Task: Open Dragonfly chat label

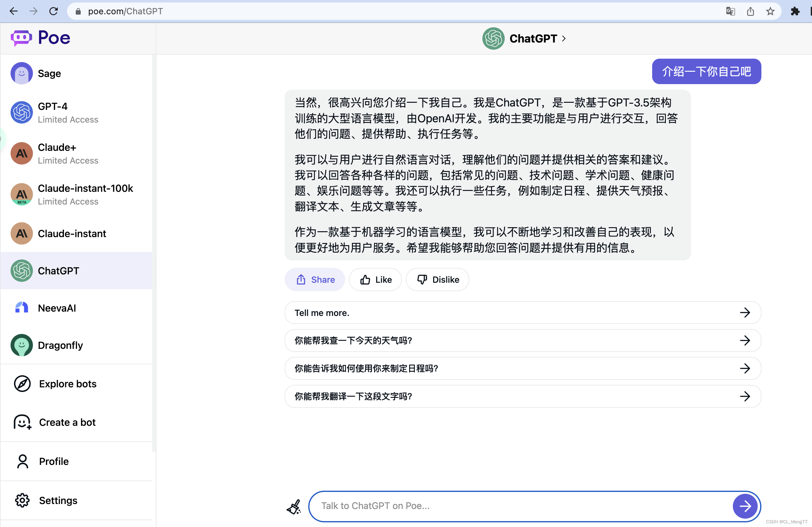Action: (61, 345)
